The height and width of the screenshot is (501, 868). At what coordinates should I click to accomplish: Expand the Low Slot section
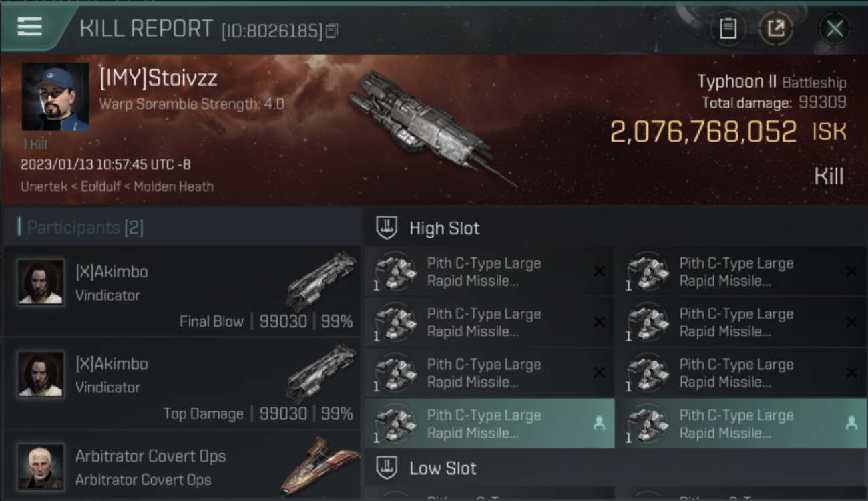[443, 468]
